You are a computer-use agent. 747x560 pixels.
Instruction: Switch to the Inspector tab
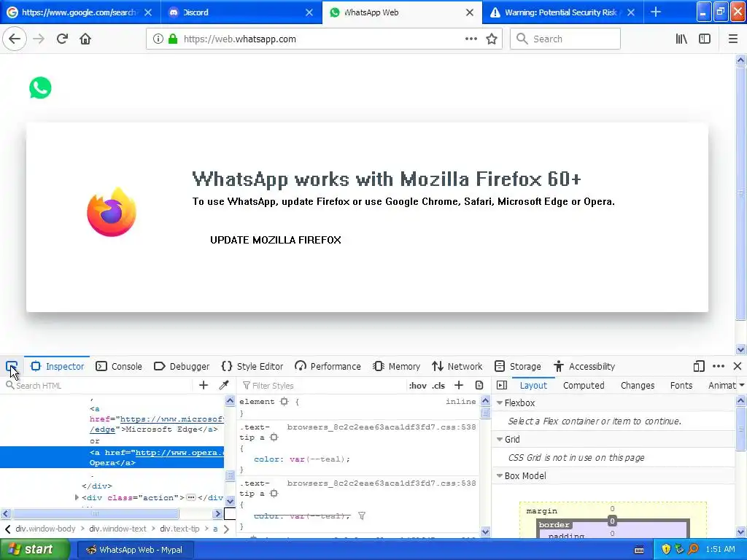(x=57, y=366)
